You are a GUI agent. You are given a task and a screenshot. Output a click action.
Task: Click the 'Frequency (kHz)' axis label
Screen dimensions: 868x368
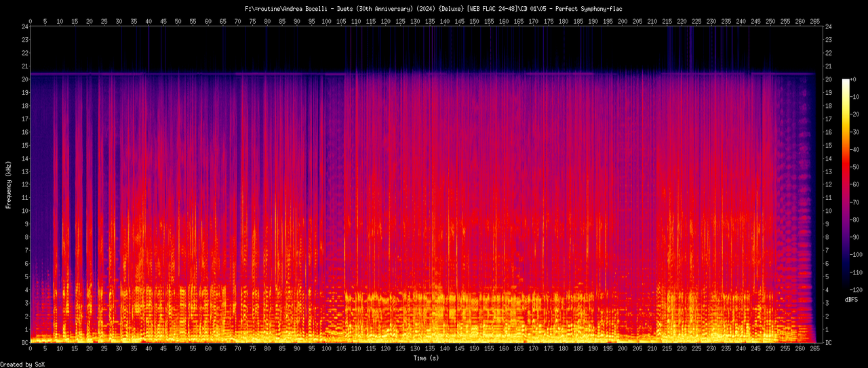9,185
